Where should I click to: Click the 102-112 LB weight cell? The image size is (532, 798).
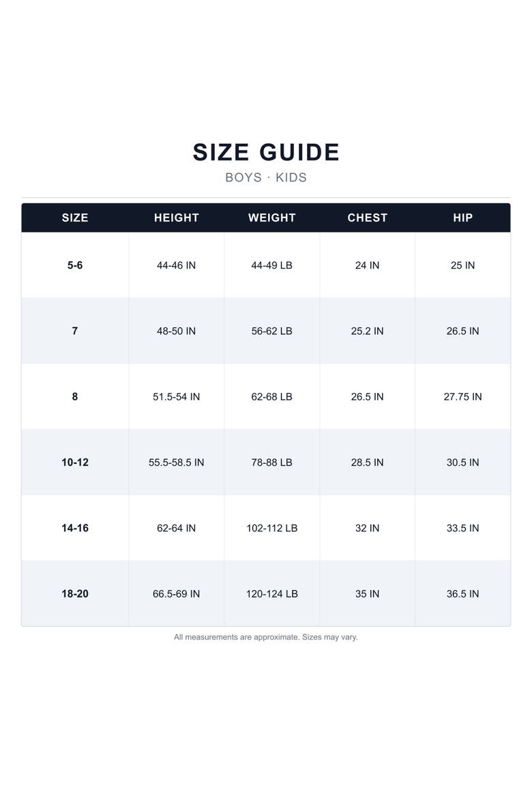[x=272, y=528]
